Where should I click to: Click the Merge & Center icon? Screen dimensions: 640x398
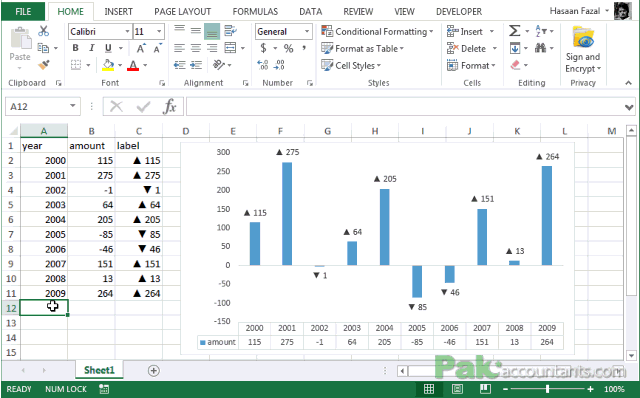click(230, 48)
